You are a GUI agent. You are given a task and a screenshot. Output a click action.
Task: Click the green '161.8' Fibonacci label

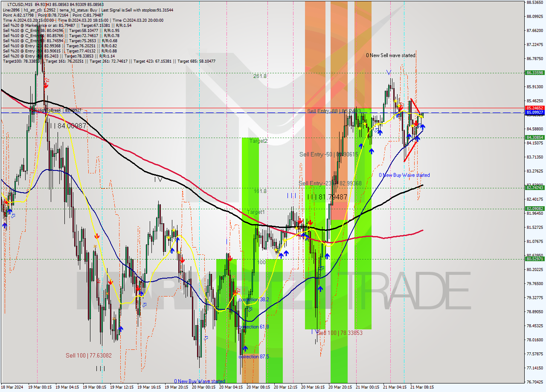click(260, 191)
